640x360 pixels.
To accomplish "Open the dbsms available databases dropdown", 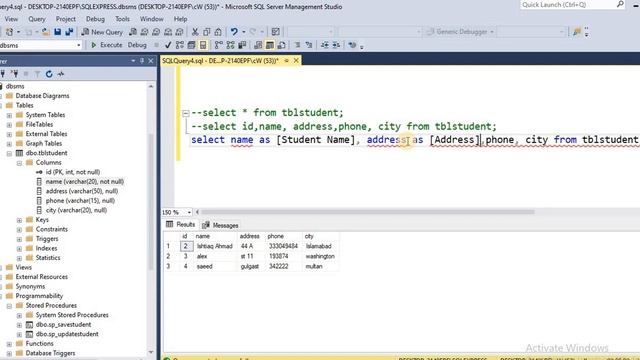I will point(79,45).
